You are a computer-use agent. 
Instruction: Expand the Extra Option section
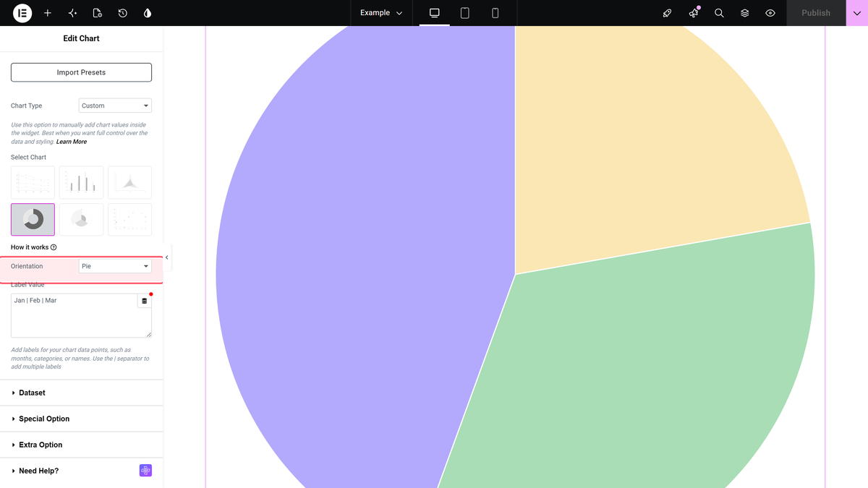81,445
